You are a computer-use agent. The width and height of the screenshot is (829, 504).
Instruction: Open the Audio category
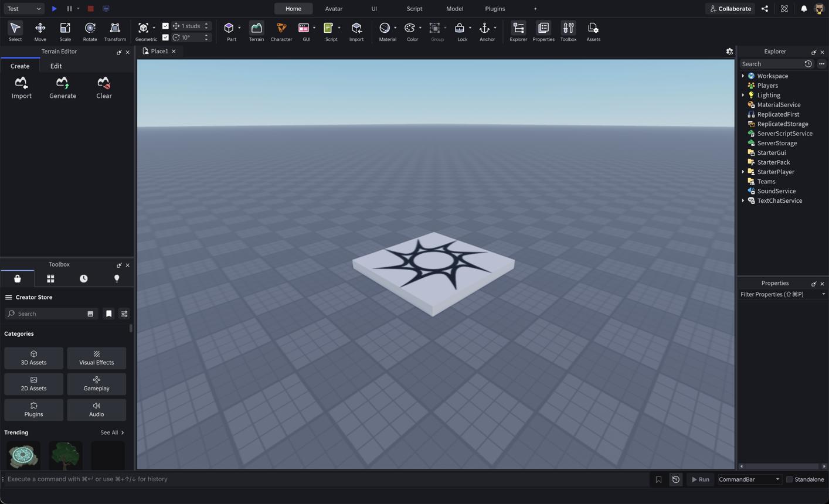point(96,410)
